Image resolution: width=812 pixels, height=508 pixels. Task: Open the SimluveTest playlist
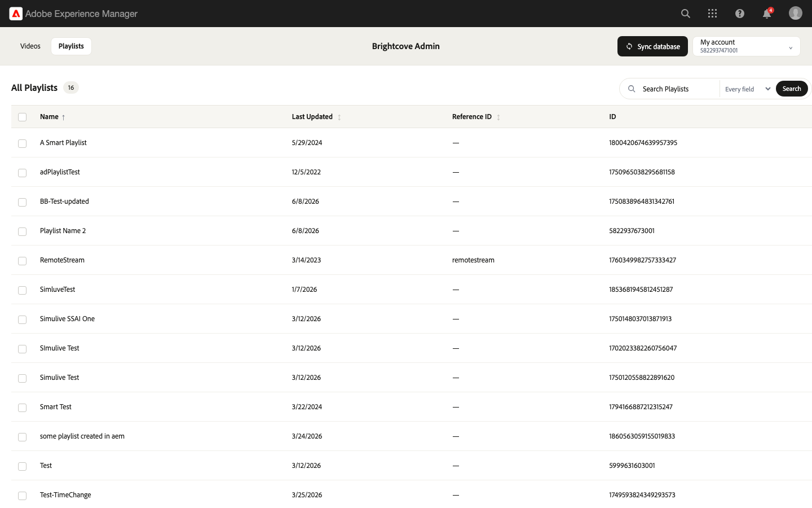coord(58,290)
